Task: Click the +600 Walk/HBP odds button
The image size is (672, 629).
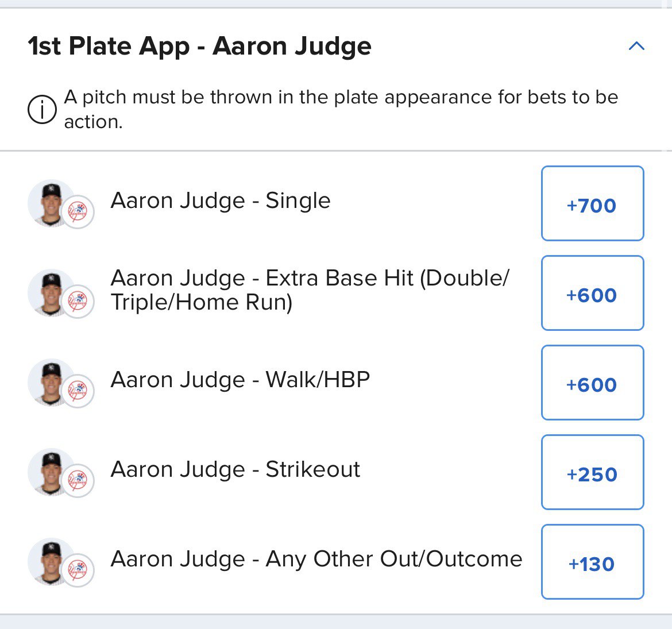Action: coord(592,383)
